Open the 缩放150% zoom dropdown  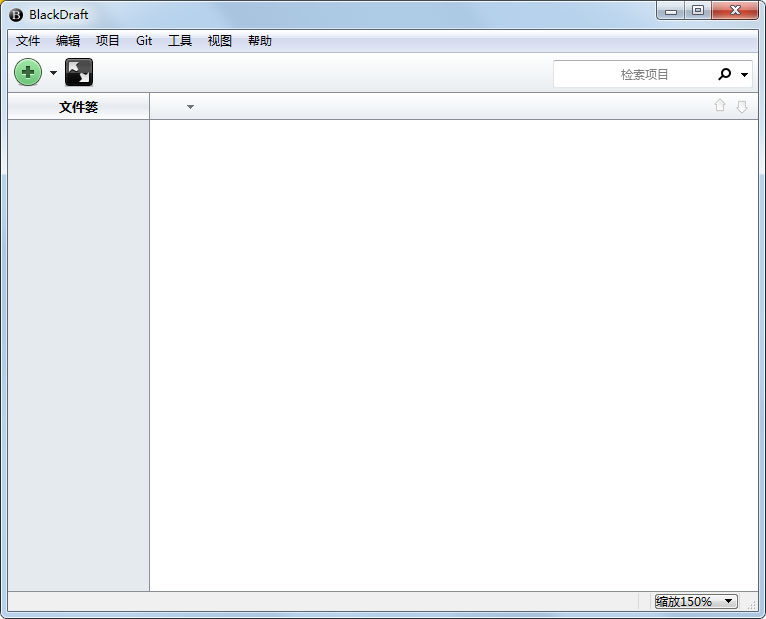tap(696, 601)
